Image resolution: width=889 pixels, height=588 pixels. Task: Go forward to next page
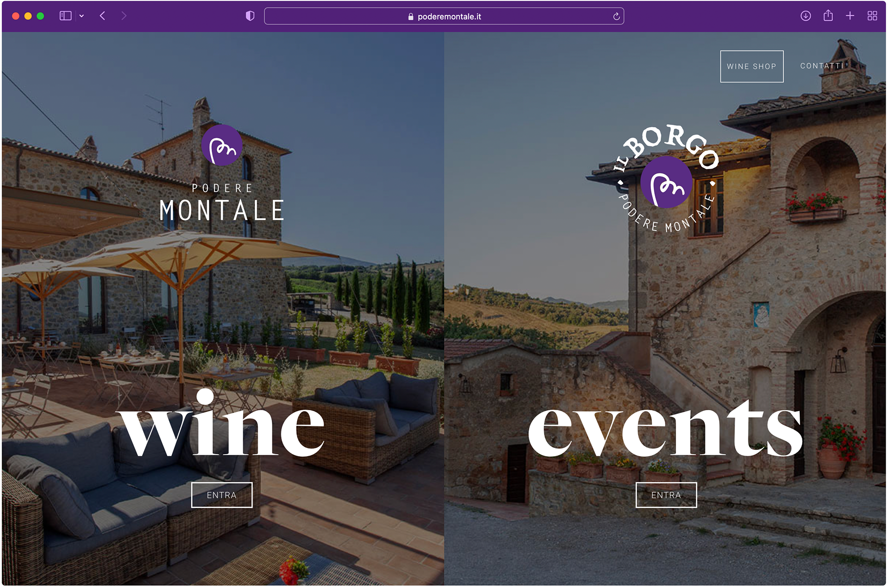click(124, 16)
